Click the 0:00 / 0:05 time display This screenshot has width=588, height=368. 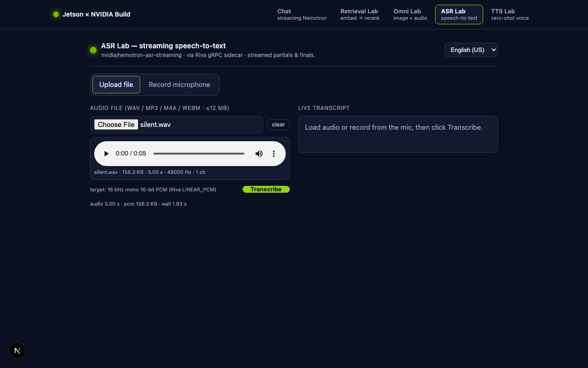click(x=131, y=154)
